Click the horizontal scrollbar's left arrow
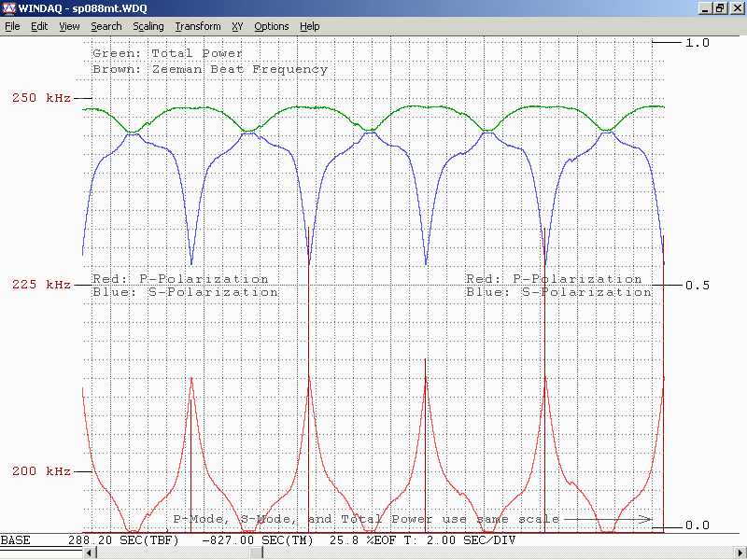This screenshot has height=560, width=747. coord(91,553)
